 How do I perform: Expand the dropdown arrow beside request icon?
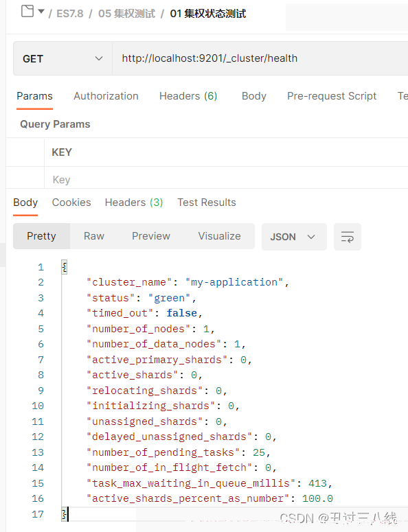(x=41, y=12)
